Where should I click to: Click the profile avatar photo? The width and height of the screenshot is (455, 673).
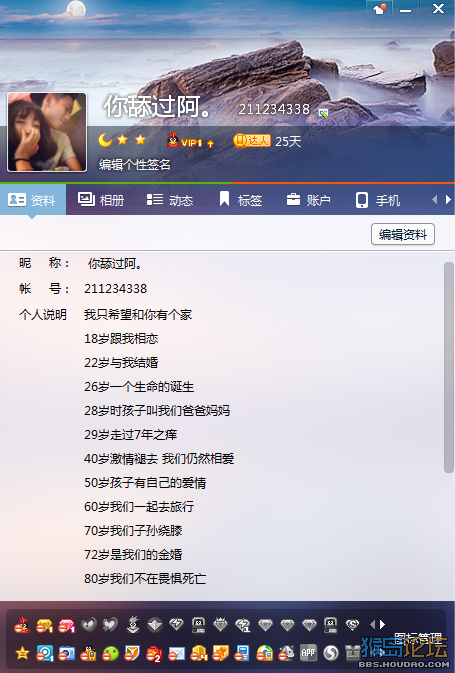tap(47, 132)
